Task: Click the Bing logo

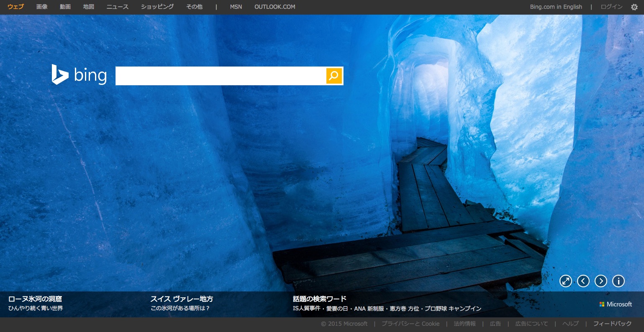Action: (80, 75)
